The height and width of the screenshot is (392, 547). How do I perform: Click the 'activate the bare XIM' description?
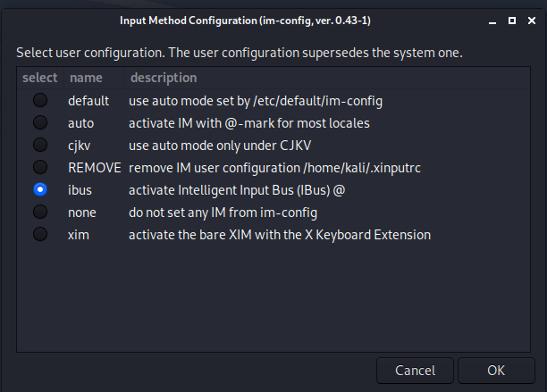(279, 235)
